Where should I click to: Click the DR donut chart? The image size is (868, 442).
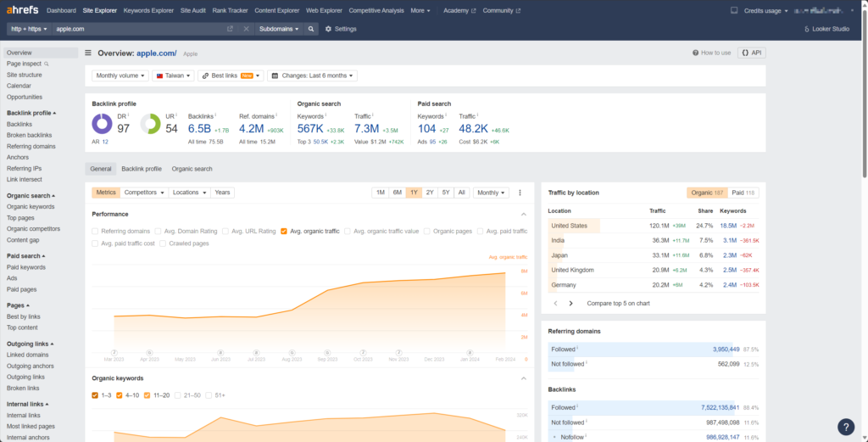[103, 124]
